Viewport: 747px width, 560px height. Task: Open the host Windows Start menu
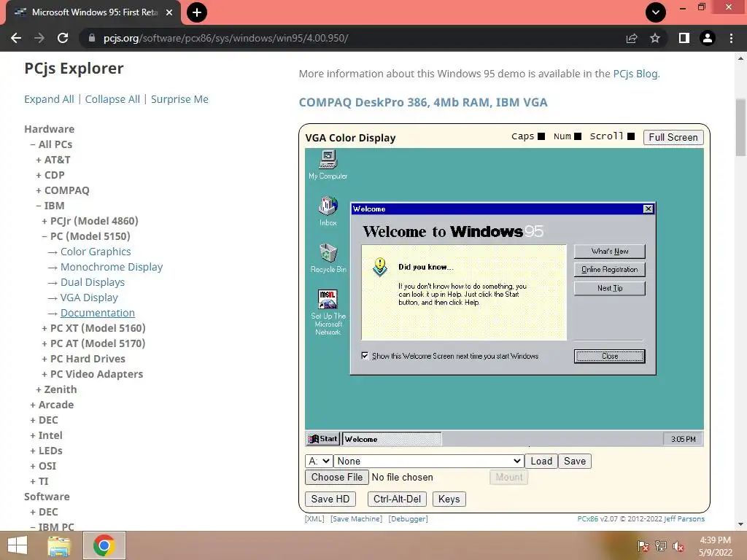(18, 545)
